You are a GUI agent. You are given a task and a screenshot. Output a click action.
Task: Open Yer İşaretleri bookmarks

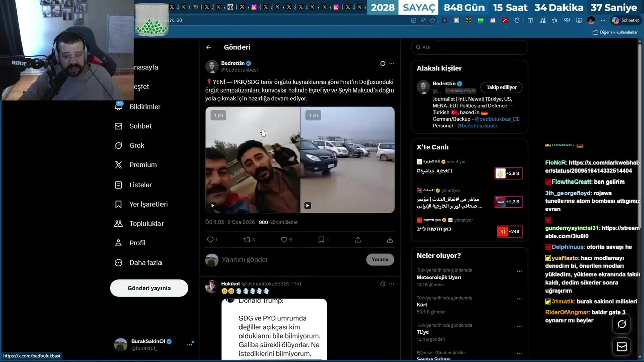[x=142, y=204]
